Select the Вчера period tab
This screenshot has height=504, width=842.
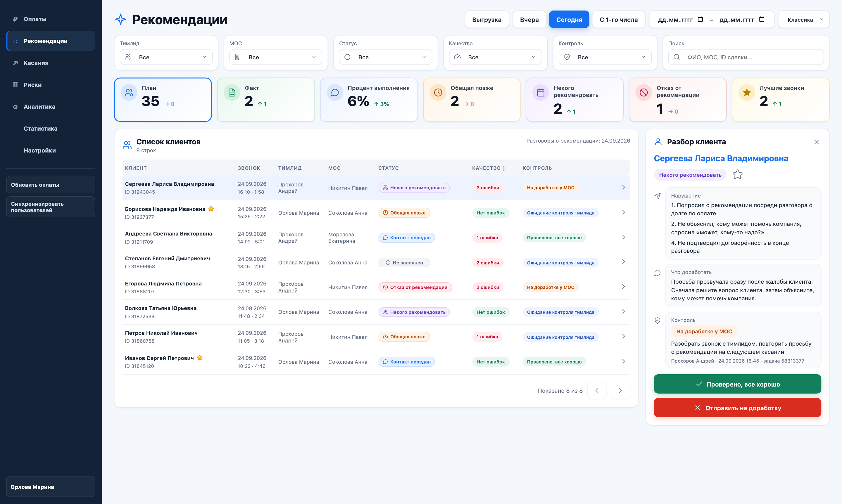point(529,20)
